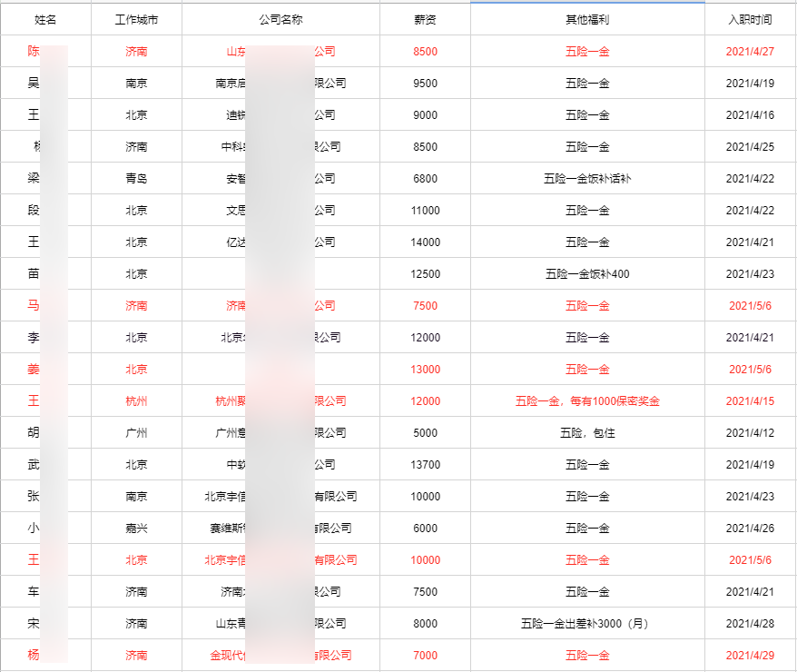Select the 薪资 column header
The image size is (797, 672).
tap(425, 19)
